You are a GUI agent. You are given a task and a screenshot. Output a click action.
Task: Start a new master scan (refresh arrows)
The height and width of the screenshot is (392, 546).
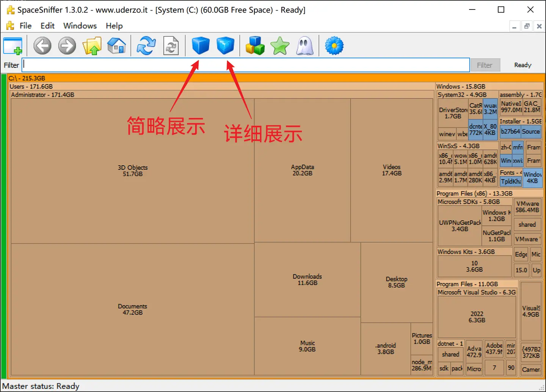146,46
